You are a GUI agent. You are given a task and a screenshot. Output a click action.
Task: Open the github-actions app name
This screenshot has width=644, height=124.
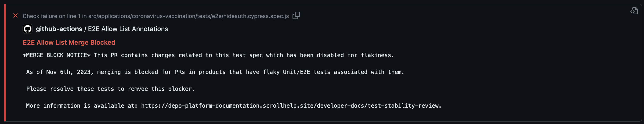[59, 29]
